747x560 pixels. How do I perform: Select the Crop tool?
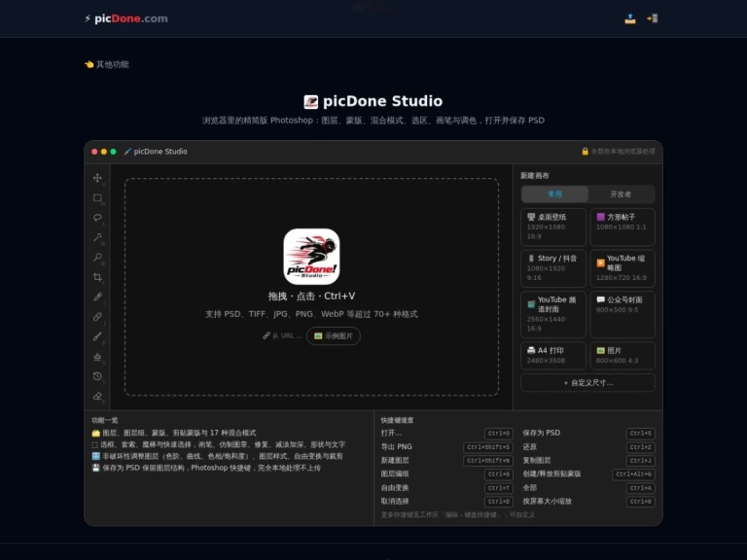coord(97,277)
